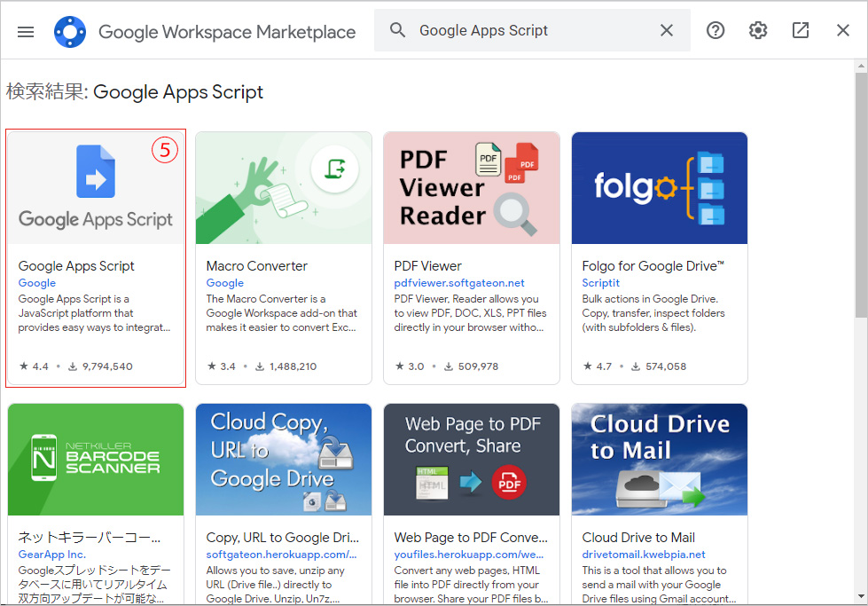The width and height of the screenshot is (868, 606).
Task: Open the GearApp Inc. developer link
Action: tap(52, 555)
